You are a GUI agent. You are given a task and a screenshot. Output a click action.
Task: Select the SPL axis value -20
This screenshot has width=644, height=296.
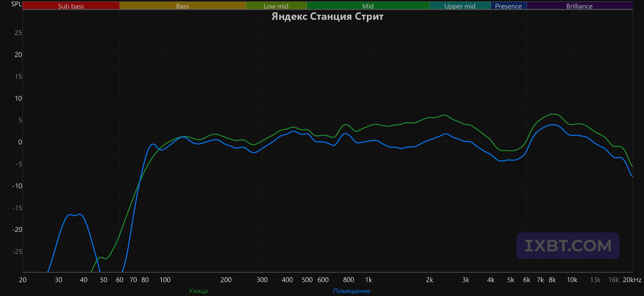coord(17,230)
